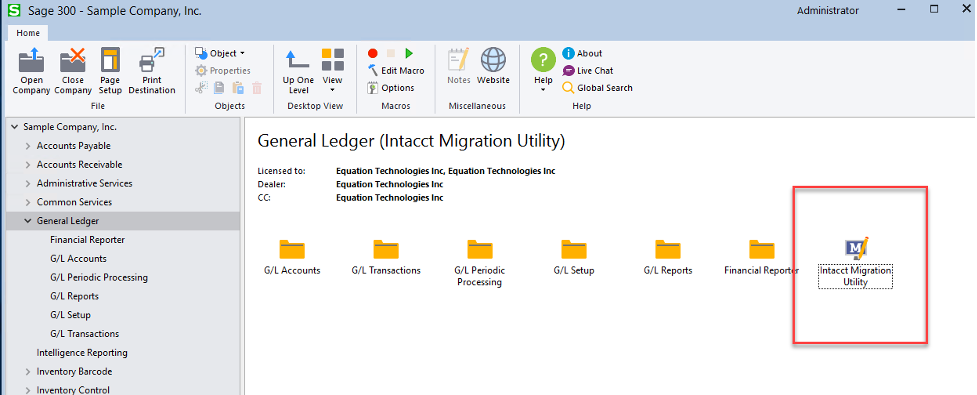Open the G/L Periodic Processing folder

[x=480, y=249]
